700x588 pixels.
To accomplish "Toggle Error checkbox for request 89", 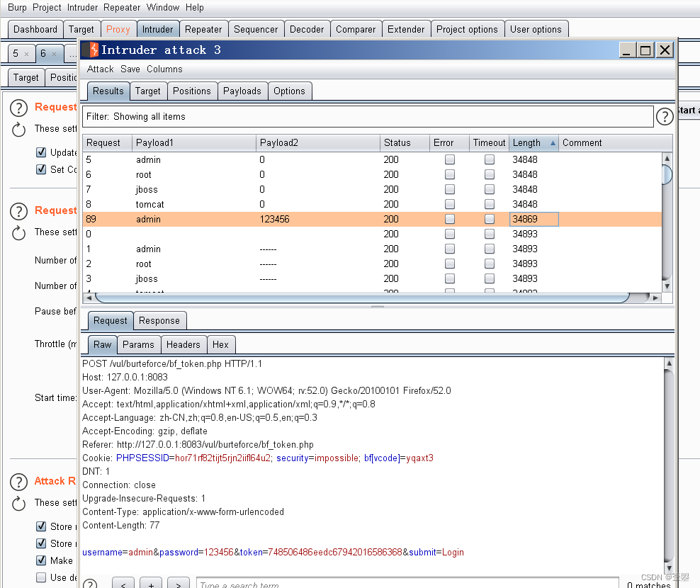I will tap(450, 219).
